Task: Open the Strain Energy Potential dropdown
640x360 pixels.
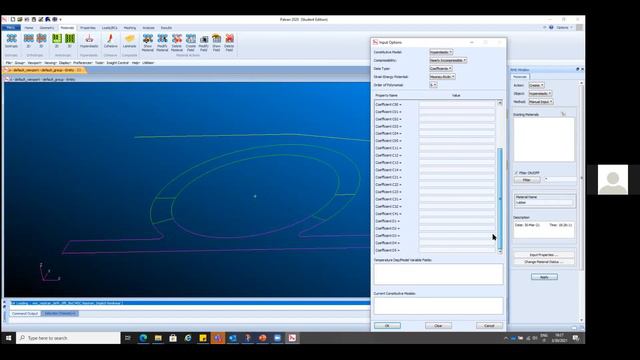Action: 442,77
